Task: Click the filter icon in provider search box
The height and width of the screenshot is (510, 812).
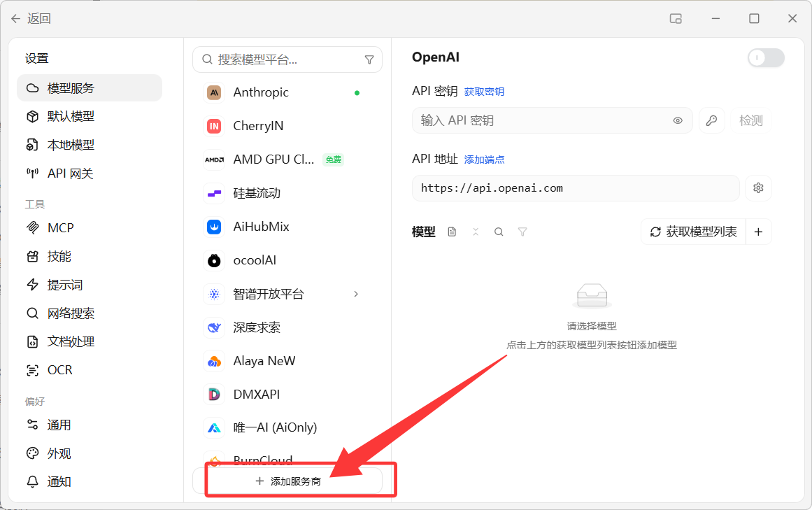Action: (369, 59)
